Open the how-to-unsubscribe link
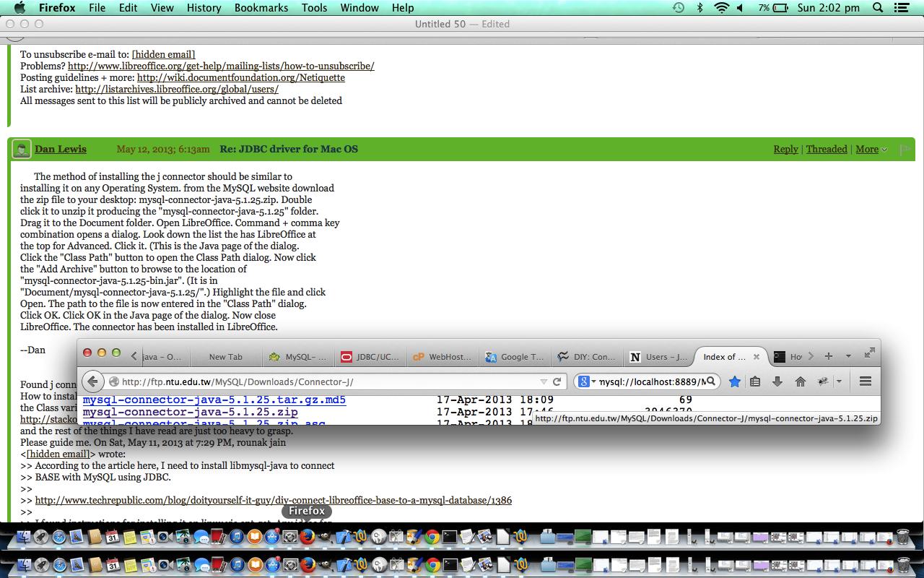 coord(221,66)
